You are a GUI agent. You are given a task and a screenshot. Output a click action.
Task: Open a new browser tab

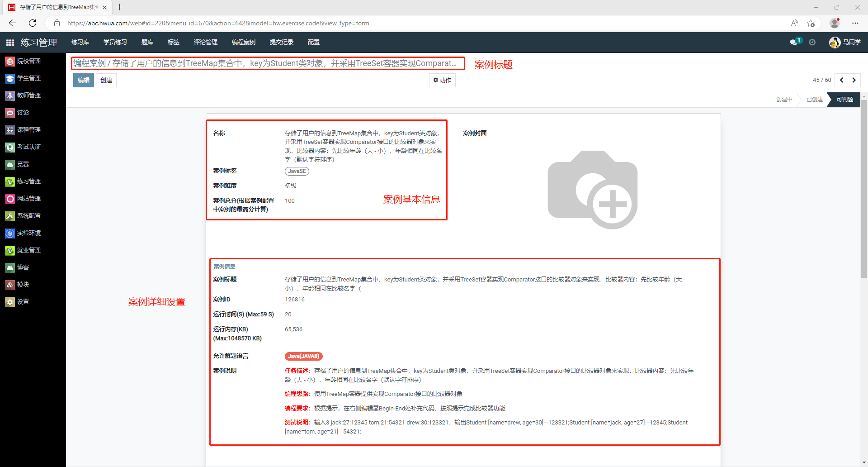(120, 7)
